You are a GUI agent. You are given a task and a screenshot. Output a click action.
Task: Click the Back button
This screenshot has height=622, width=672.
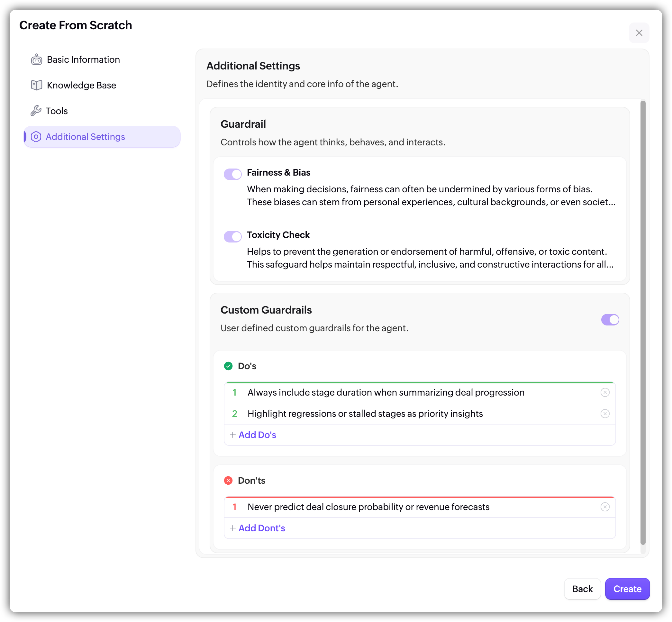tap(582, 589)
